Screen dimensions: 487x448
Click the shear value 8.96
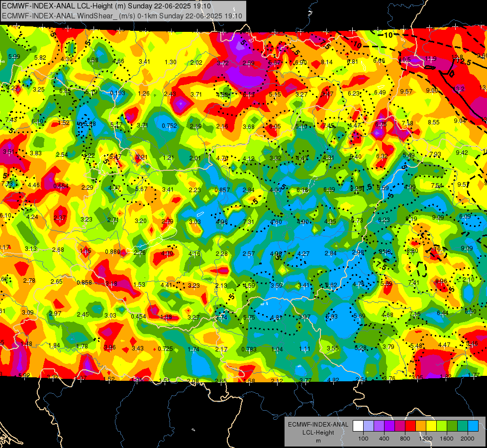pyautogui.click(x=441, y=281)
